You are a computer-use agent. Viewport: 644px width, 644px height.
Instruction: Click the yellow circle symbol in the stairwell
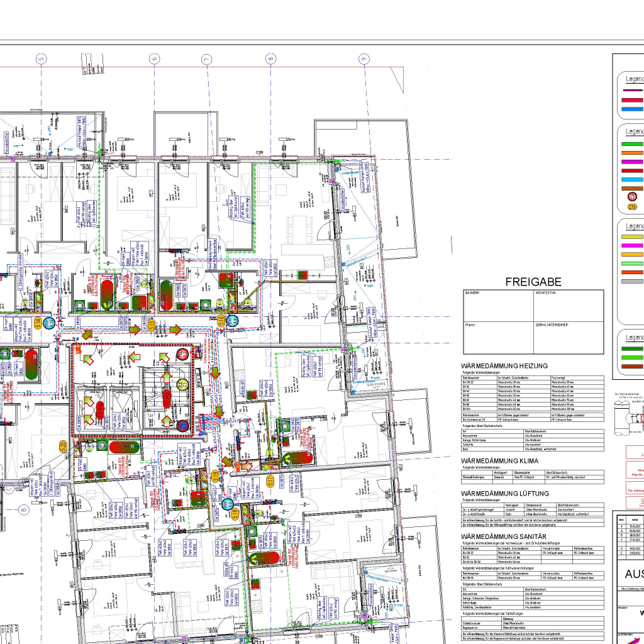pyautogui.click(x=184, y=384)
